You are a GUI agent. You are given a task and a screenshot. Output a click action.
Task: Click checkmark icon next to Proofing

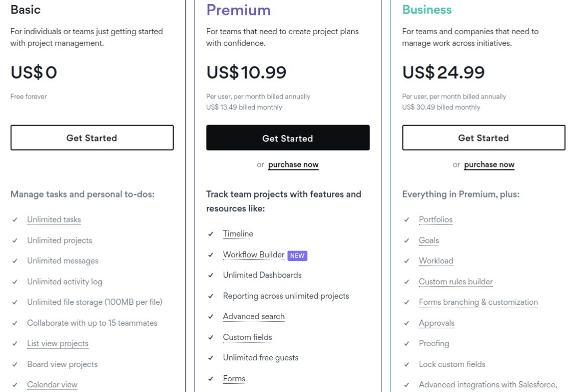406,344
